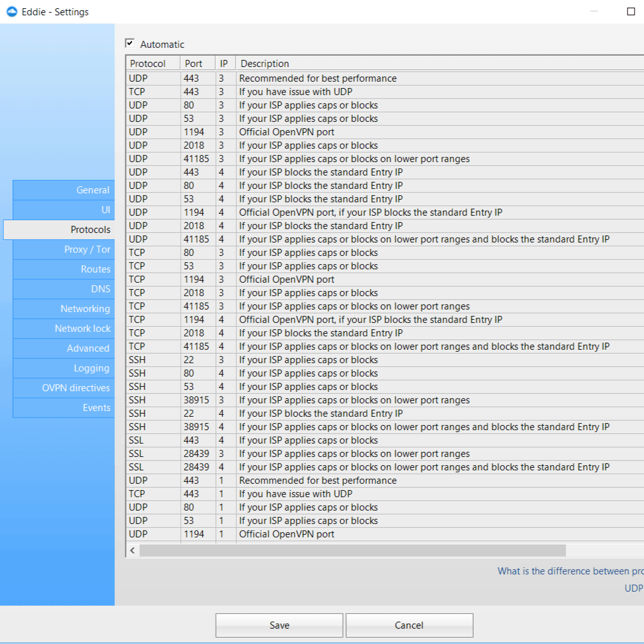Pick SSL port 28439 IP 3 row

pos(385,454)
